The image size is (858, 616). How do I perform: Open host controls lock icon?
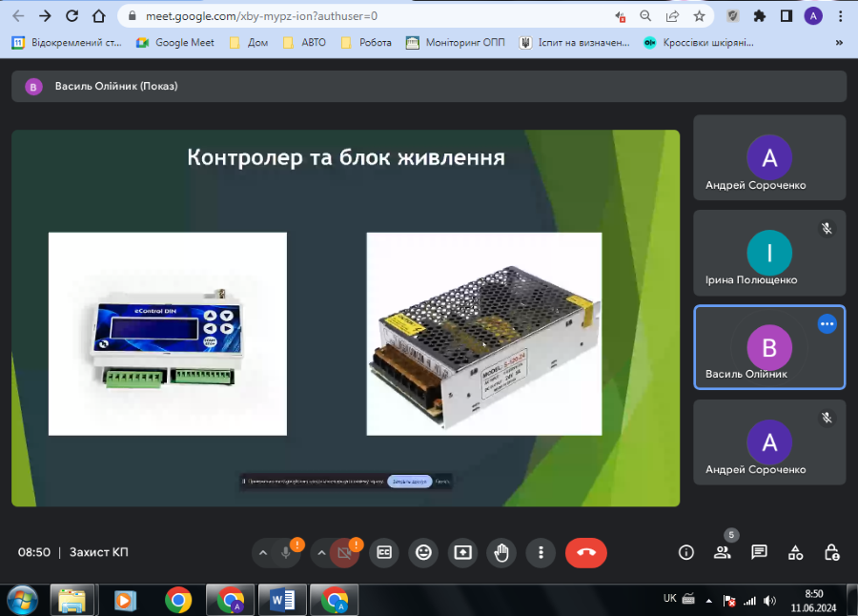[831, 552]
